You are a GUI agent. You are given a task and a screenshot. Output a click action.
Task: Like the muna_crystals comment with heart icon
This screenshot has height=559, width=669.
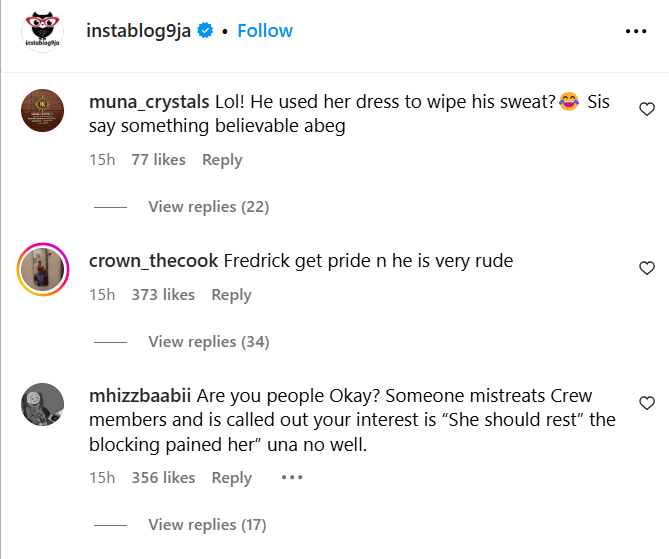647,109
